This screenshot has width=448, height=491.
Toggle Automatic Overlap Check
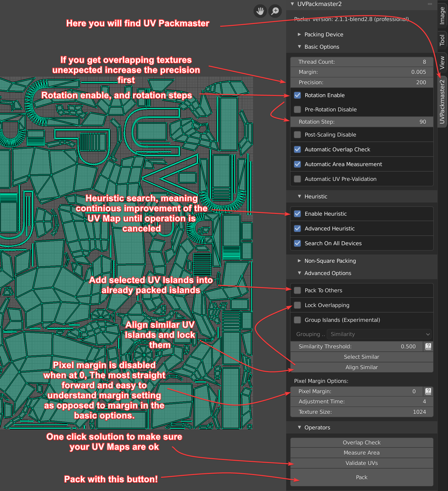pyautogui.click(x=297, y=149)
